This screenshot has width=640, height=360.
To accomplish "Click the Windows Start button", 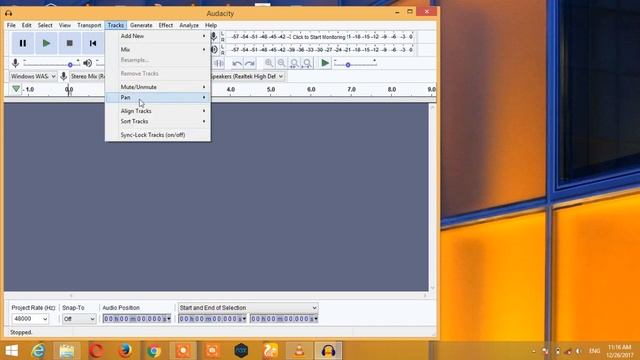I will pyautogui.click(x=11, y=351).
